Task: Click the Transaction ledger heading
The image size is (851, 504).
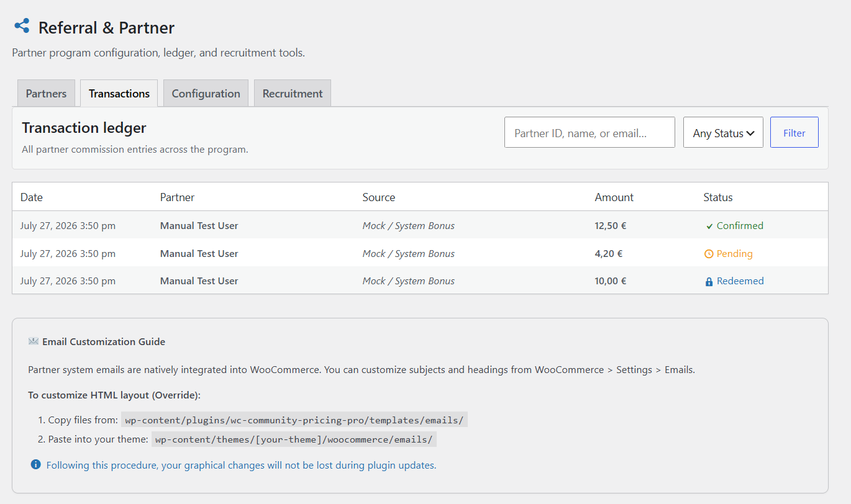Action: (84, 128)
